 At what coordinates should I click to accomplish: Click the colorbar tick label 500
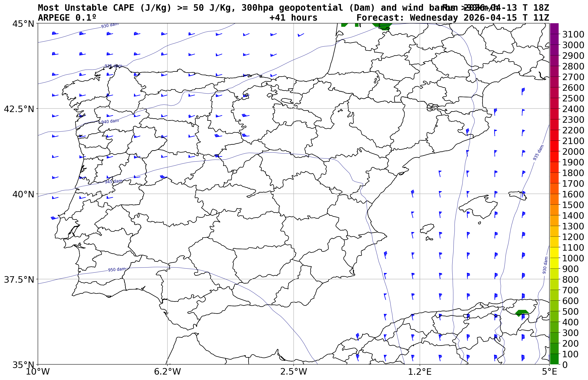(x=570, y=311)
